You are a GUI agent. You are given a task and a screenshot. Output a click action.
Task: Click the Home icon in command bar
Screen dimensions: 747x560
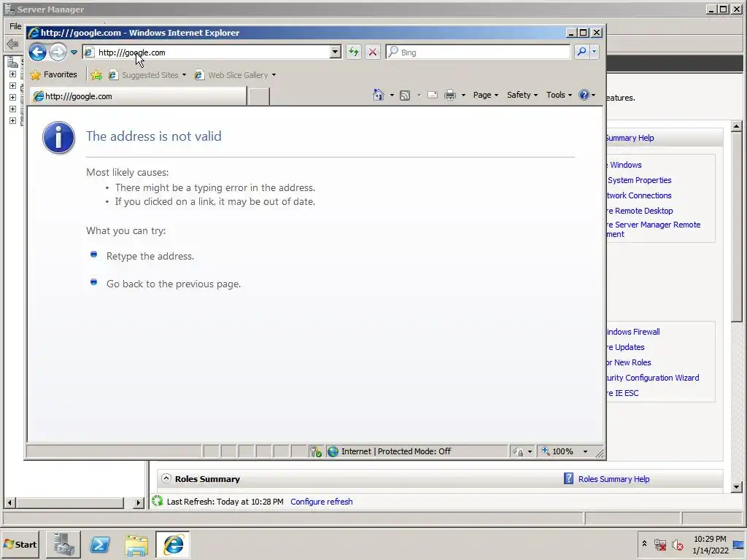[x=379, y=95]
